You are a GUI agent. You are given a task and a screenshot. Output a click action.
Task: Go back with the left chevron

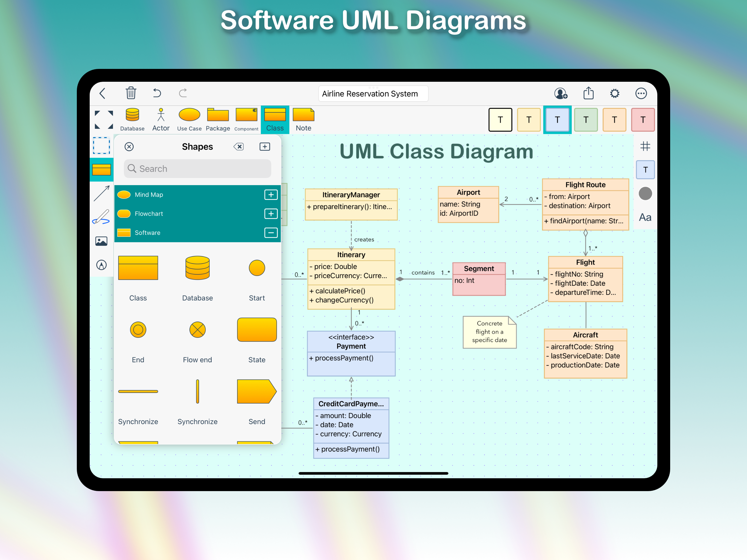pyautogui.click(x=102, y=93)
